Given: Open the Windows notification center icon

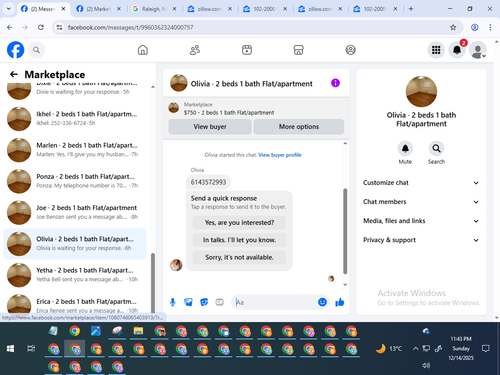Looking at the screenshot, I should pos(486,349).
